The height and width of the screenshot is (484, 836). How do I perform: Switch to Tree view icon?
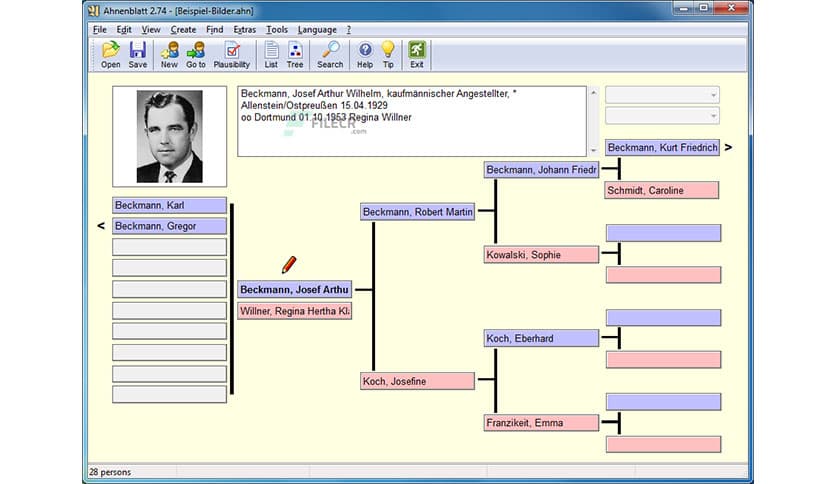coord(295,54)
